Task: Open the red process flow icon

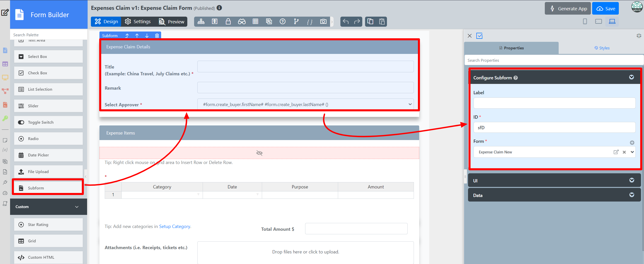Action: (5, 91)
